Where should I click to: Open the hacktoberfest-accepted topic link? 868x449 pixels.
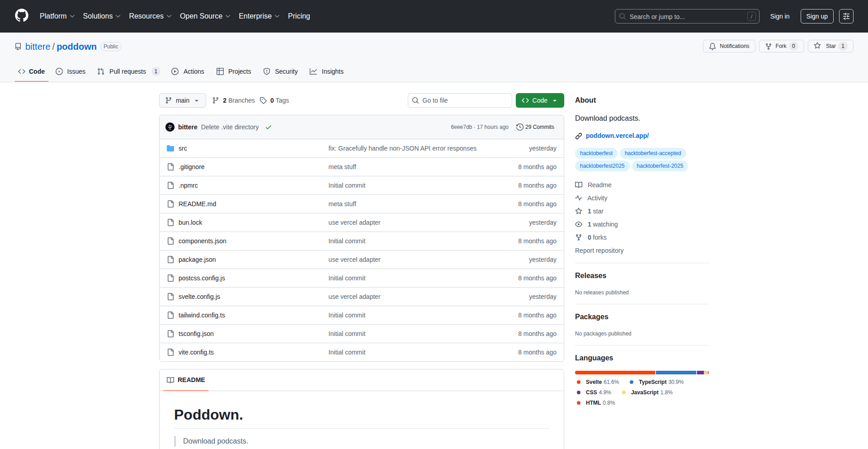click(652, 153)
